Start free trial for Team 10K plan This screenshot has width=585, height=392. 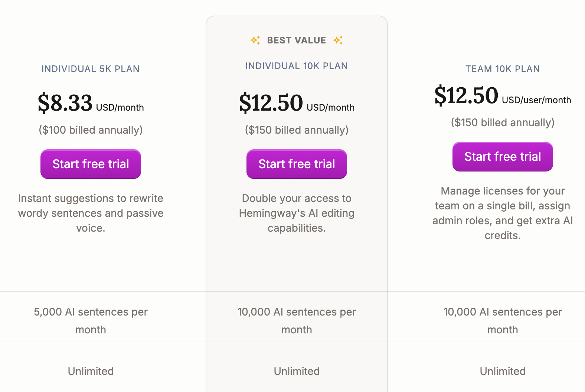(503, 157)
